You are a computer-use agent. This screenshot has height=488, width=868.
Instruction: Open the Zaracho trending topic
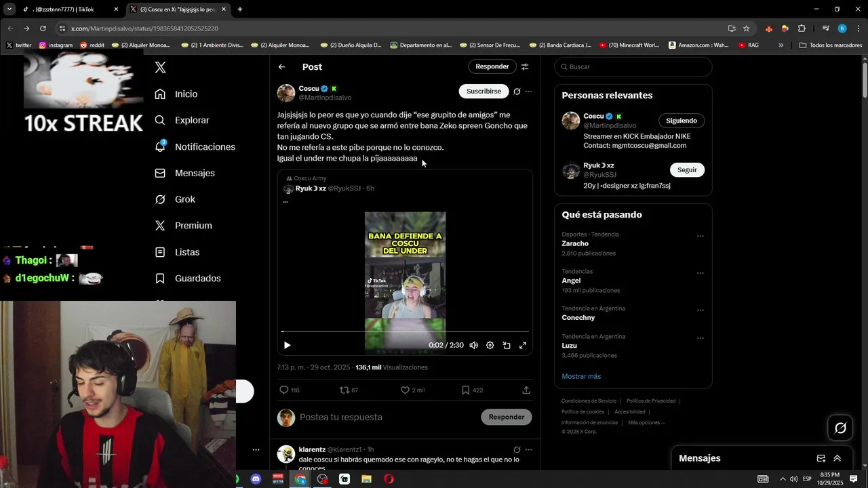575,243
